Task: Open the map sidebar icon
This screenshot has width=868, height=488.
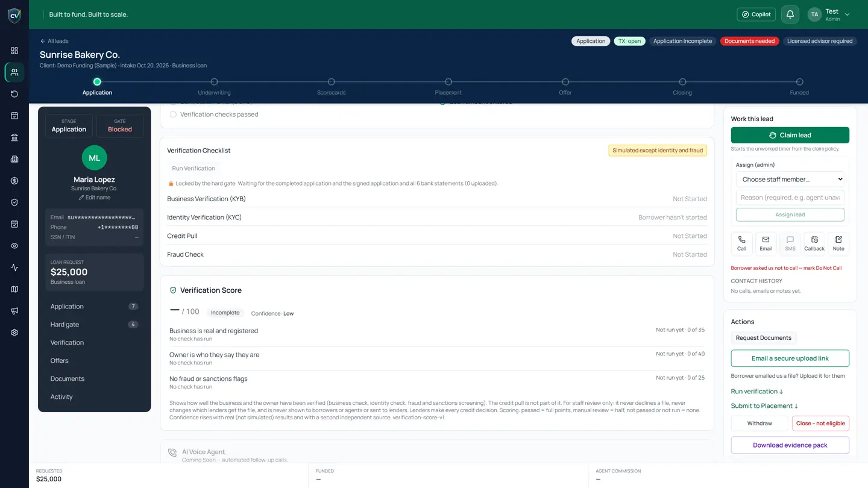Action: pyautogui.click(x=14, y=289)
